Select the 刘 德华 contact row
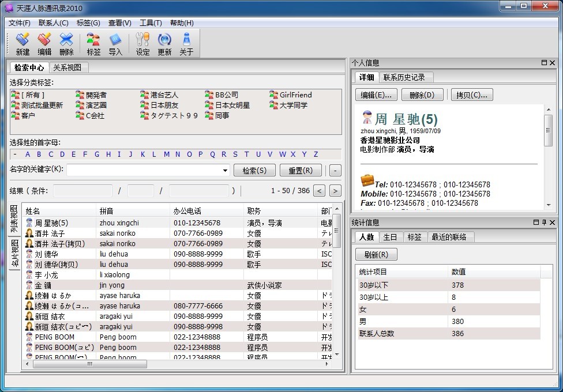 (46, 254)
